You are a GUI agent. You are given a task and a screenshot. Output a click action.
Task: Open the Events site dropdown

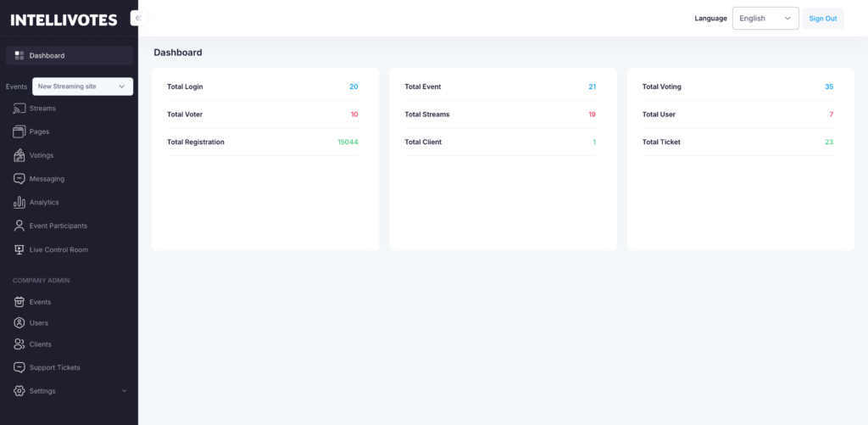click(82, 87)
